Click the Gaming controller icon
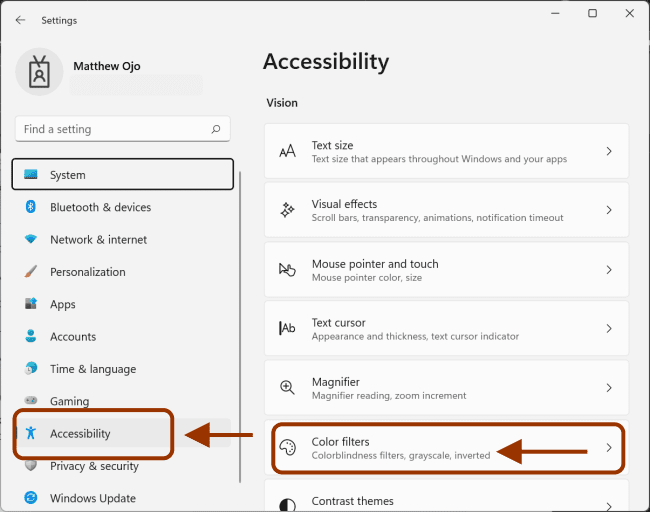The height and width of the screenshot is (512, 650). (31, 400)
